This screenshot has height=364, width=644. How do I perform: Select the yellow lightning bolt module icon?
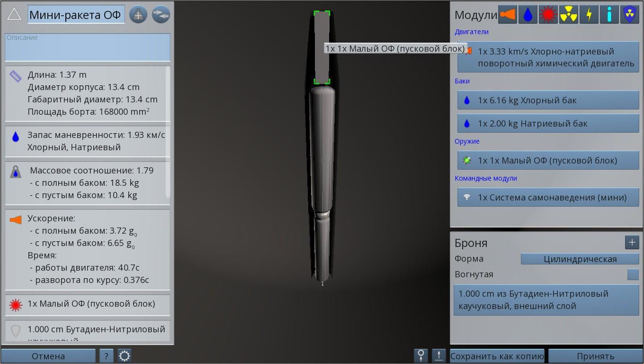(589, 14)
